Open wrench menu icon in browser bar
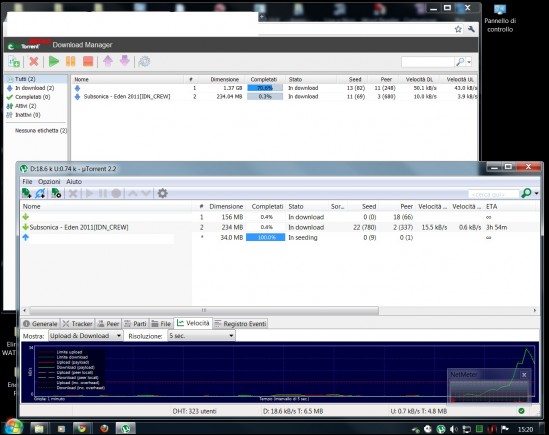Image resolution: width=549 pixels, height=435 pixels. coord(471,29)
